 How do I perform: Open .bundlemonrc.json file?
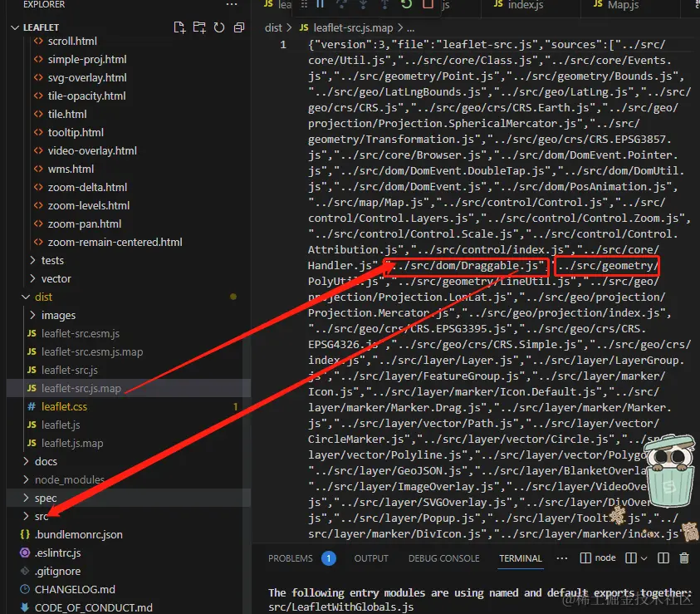pos(79,534)
